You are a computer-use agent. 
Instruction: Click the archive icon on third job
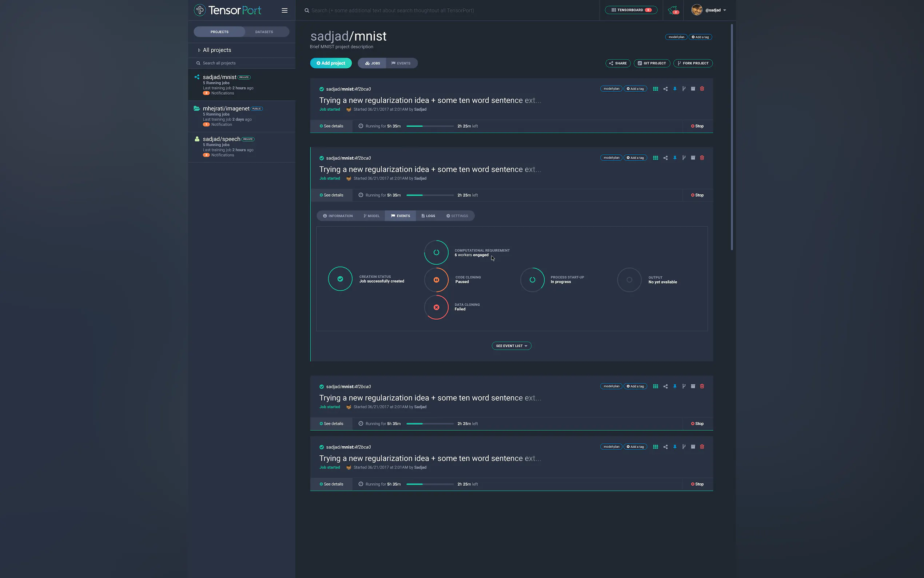click(693, 386)
